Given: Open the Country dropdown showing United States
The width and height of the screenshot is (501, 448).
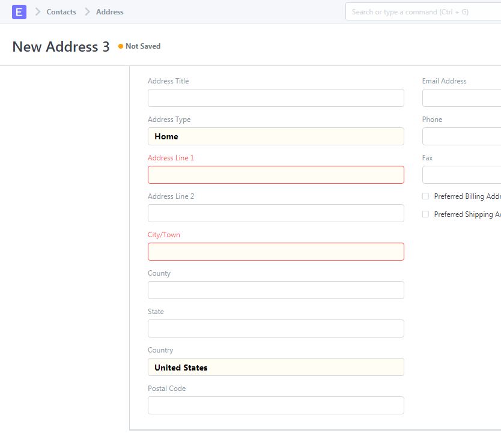Looking at the screenshot, I should click(x=276, y=367).
